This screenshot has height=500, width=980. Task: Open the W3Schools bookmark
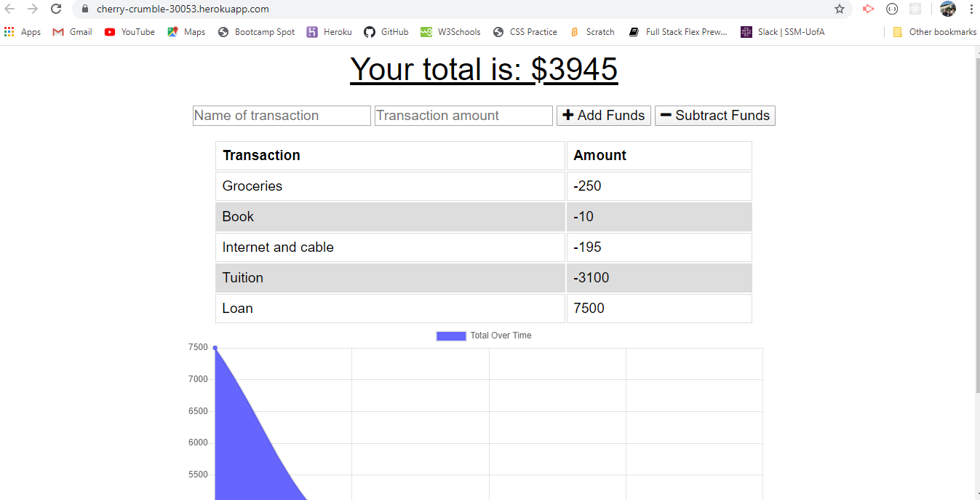point(450,31)
